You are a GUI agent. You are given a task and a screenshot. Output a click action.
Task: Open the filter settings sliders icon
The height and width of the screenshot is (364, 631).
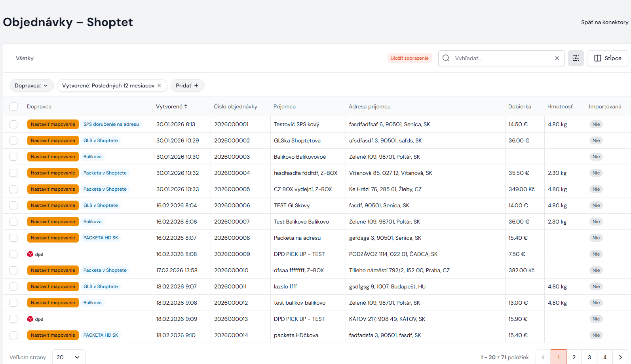point(576,58)
